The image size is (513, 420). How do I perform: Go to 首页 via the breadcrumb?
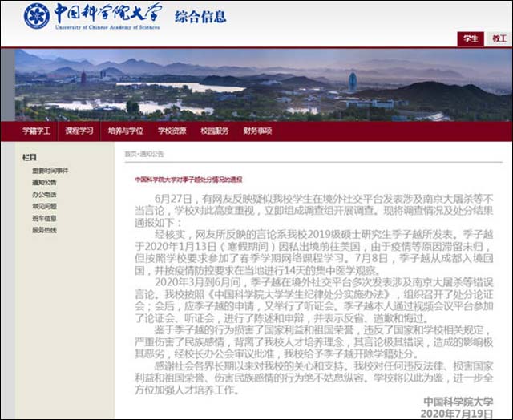pos(130,154)
